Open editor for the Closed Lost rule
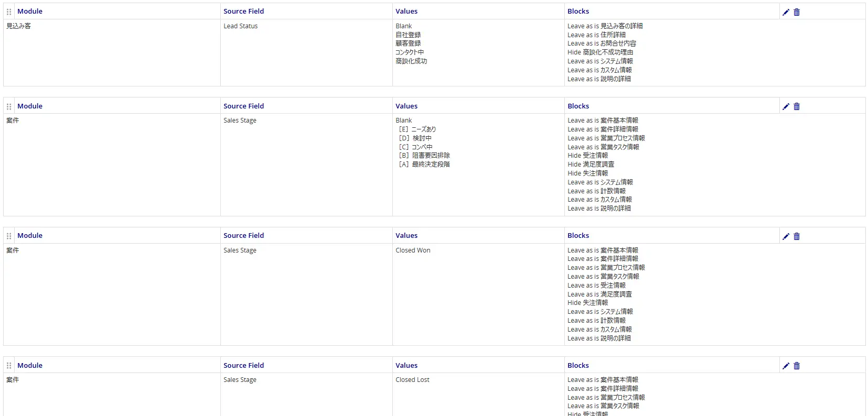The height and width of the screenshot is (416, 868). click(786, 366)
